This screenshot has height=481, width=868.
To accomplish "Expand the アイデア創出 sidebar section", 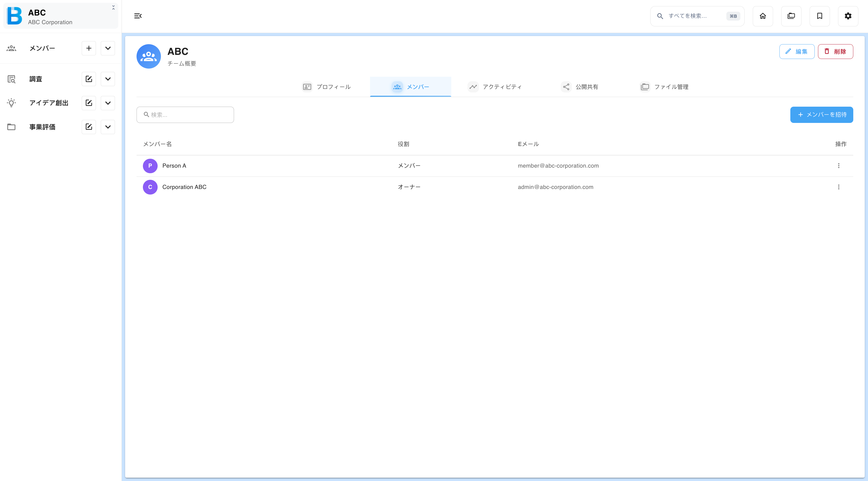I will tap(108, 103).
